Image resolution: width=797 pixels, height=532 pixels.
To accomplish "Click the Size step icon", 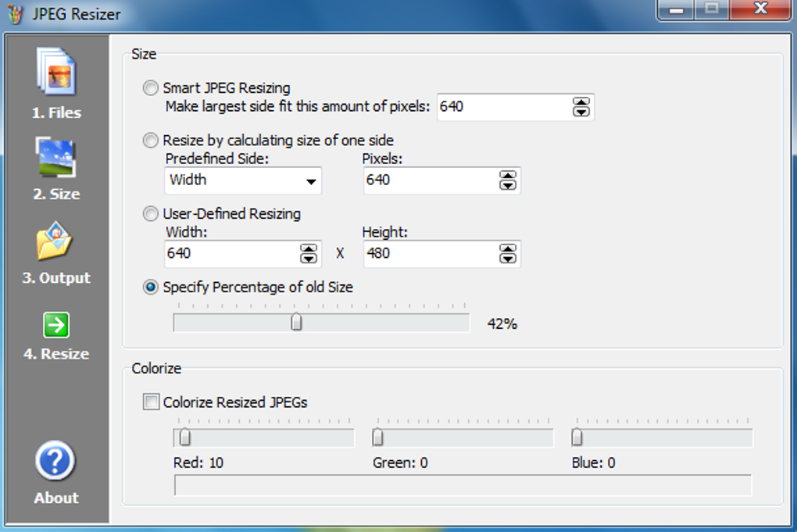I will click(x=55, y=157).
